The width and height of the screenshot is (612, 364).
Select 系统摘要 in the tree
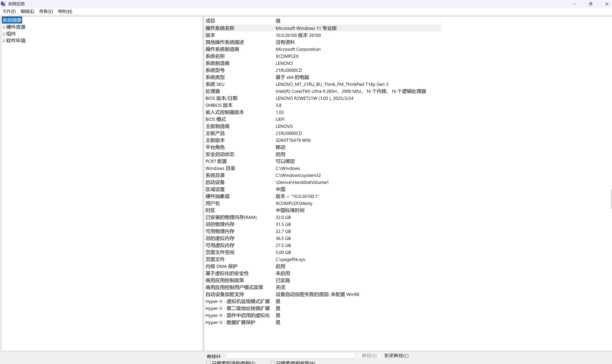[12, 20]
